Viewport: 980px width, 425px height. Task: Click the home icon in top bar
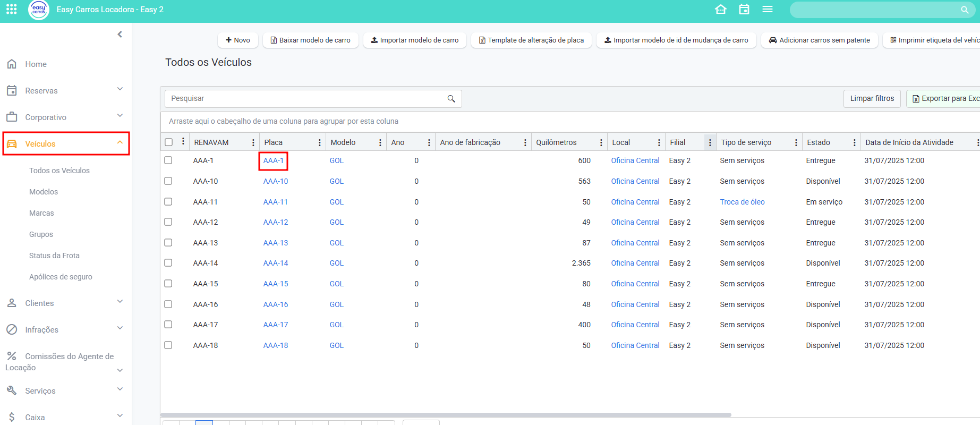720,10
